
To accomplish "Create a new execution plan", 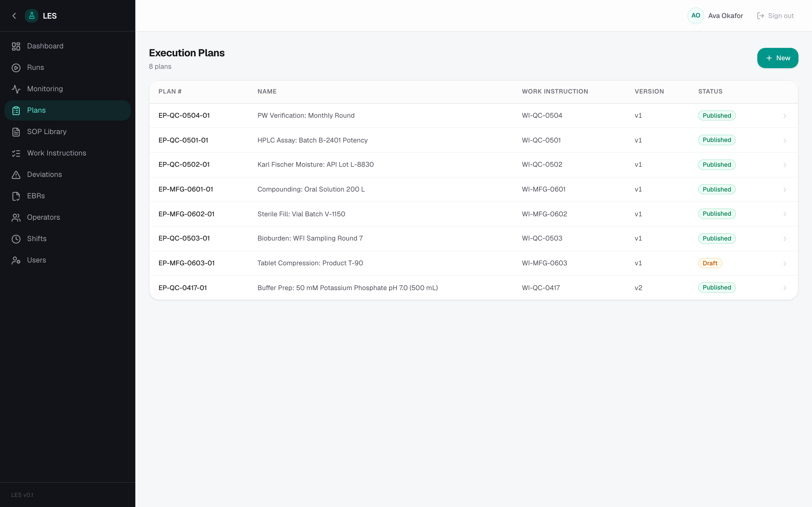I will point(777,58).
